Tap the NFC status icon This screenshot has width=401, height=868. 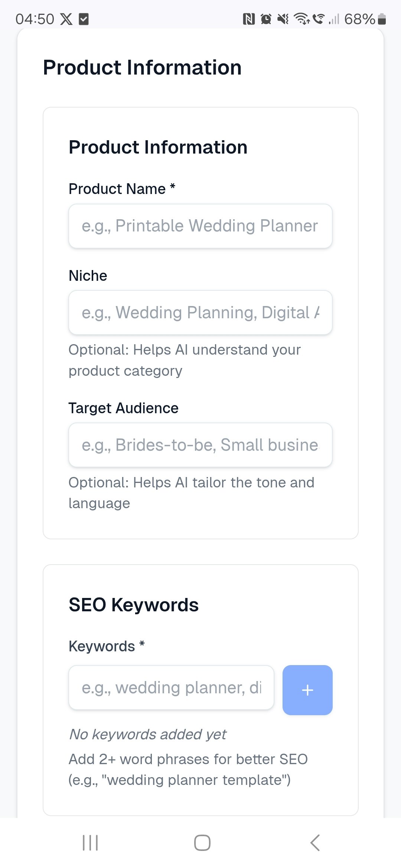tap(249, 19)
